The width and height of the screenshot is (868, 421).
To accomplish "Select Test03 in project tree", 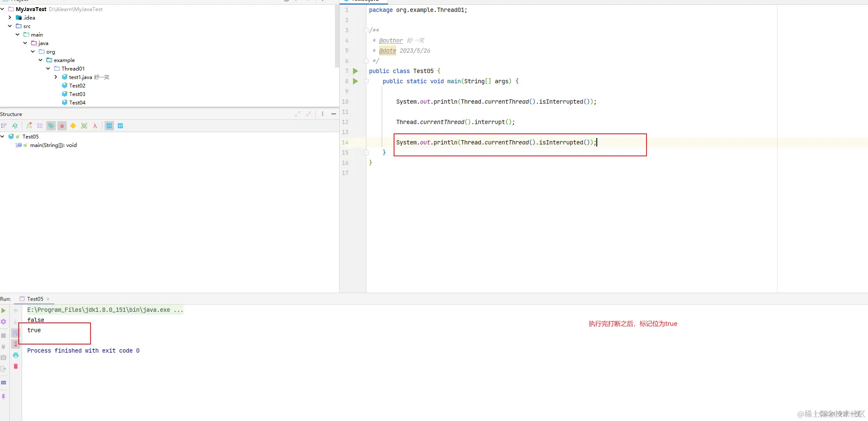I will (x=77, y=94).
